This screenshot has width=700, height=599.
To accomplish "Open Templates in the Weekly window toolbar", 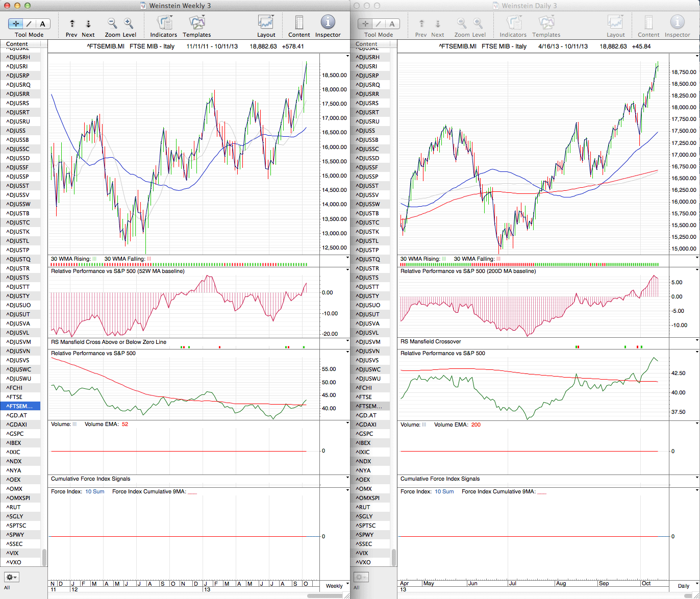I will point(196,22).
